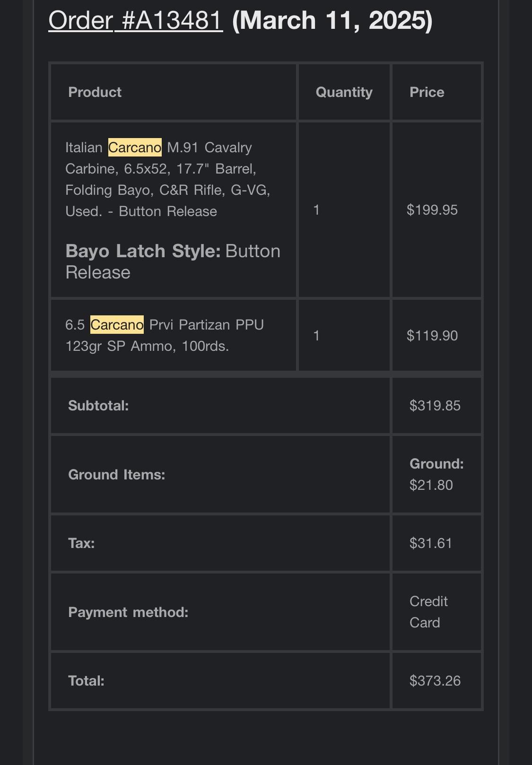The height and width of the screenshot is (765, 532).
Task: Select the Italian Carcano M.91 Cavalry Carbine description
Action: [x=168, y=179]
